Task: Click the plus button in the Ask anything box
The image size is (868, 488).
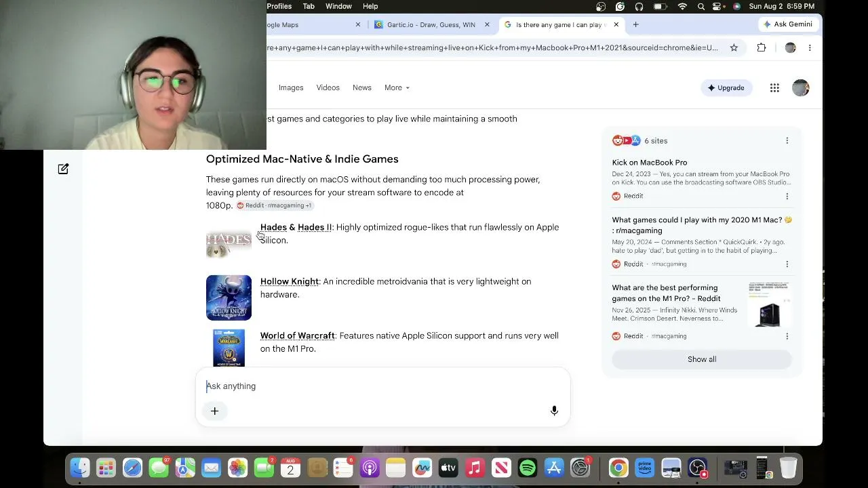Action: click(x=214, y=411)
